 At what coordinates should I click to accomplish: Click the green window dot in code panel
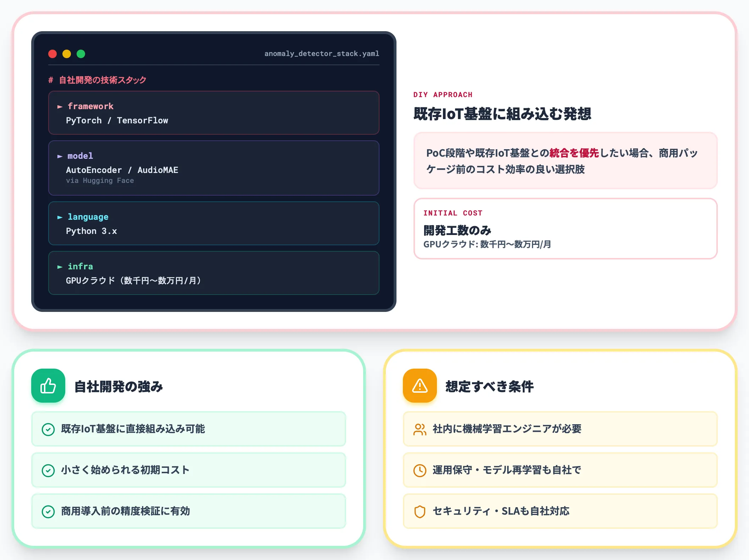click(x=81, y=54)
